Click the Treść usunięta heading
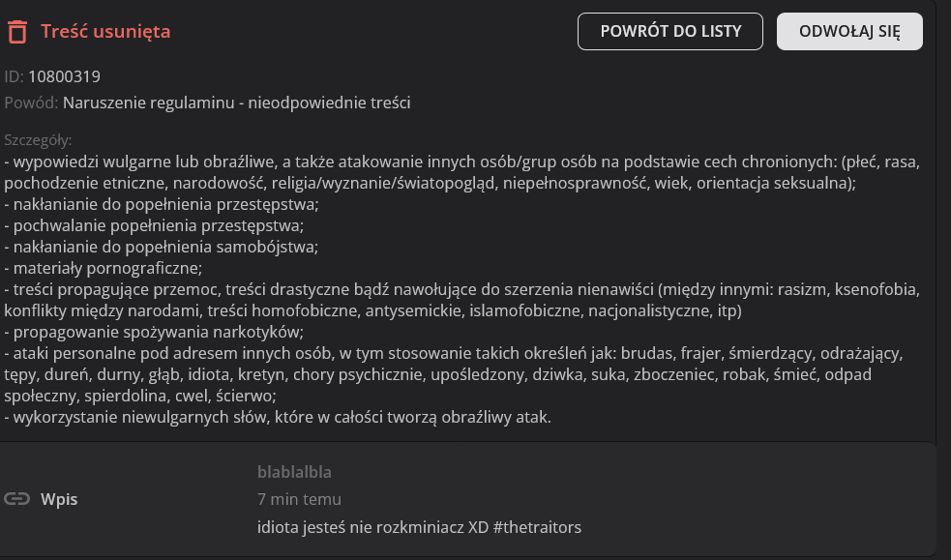This screenshot has width=951, height=560. coord(105,32)
